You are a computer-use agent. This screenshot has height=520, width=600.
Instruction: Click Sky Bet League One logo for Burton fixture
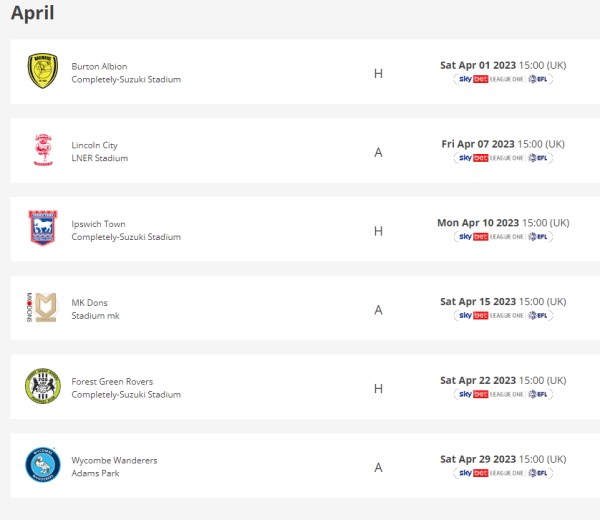[502, 79]
